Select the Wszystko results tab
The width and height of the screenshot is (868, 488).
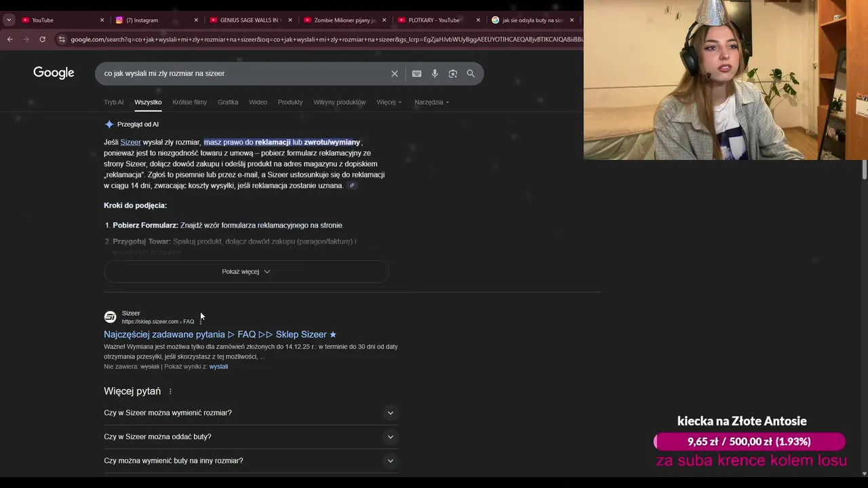point(148,102)
